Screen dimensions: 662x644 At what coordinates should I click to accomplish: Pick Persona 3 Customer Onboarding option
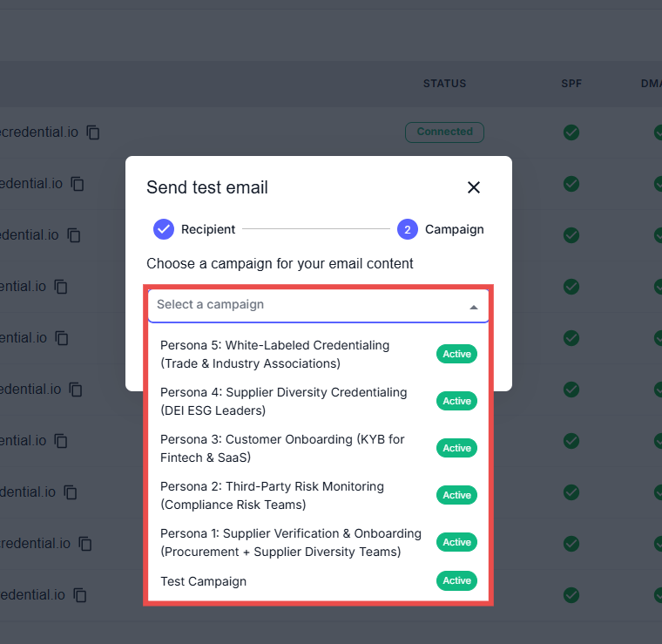[x=287, y=448]
